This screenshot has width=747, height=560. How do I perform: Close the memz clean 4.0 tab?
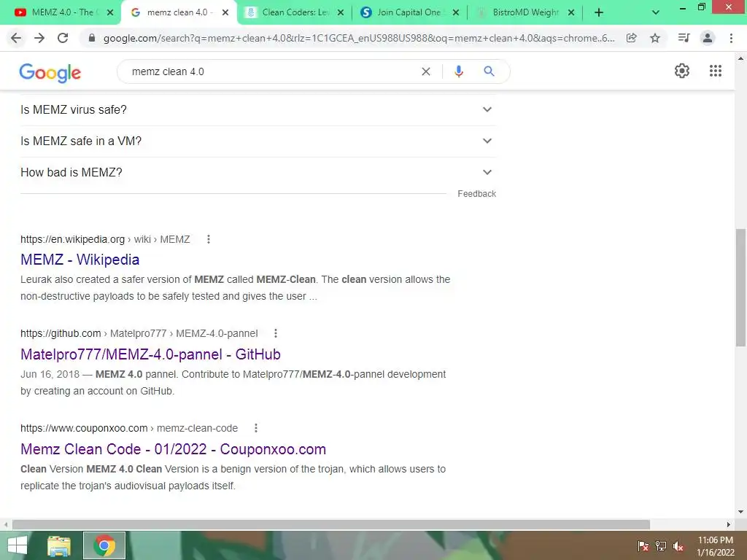[225, 13]
